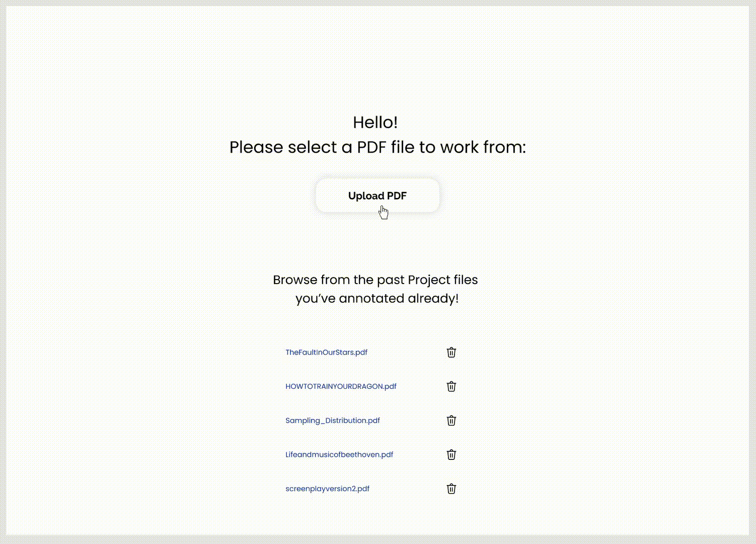Open the Sampling_Distribution.pdf file
This screenshot has width=756, height=544.
pyautogui.click(x=332, y=421)
